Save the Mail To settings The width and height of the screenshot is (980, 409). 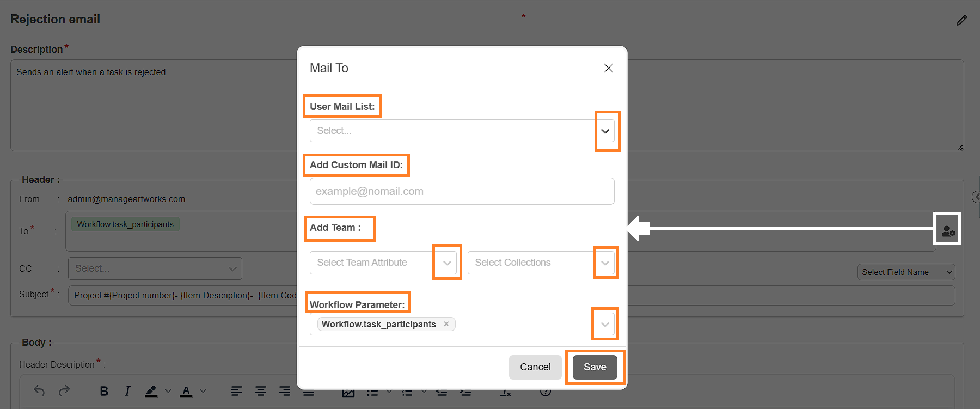click(595, 367)
